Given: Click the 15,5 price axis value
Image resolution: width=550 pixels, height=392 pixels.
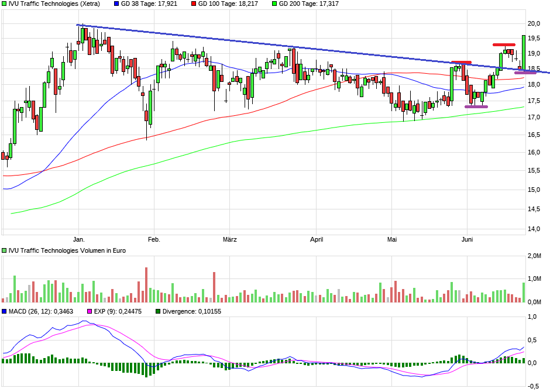Looking at the screenshot, I should click(534, 171).
